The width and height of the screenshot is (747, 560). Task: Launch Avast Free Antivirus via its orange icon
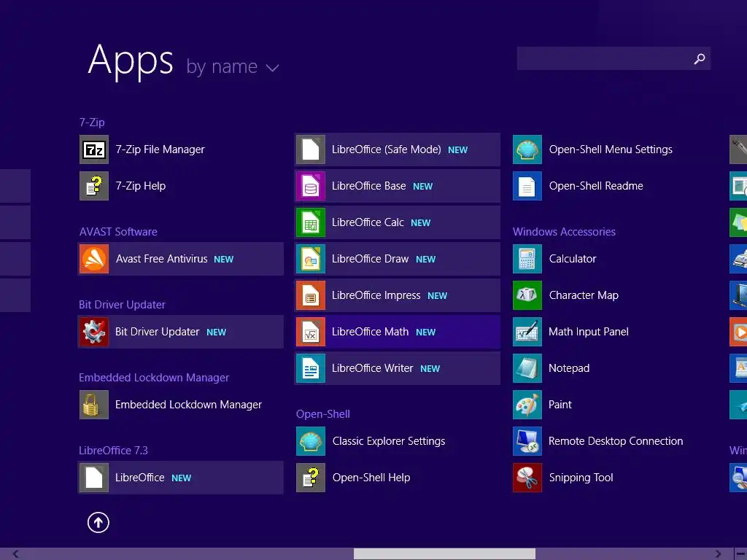click(x=94, y=259)
